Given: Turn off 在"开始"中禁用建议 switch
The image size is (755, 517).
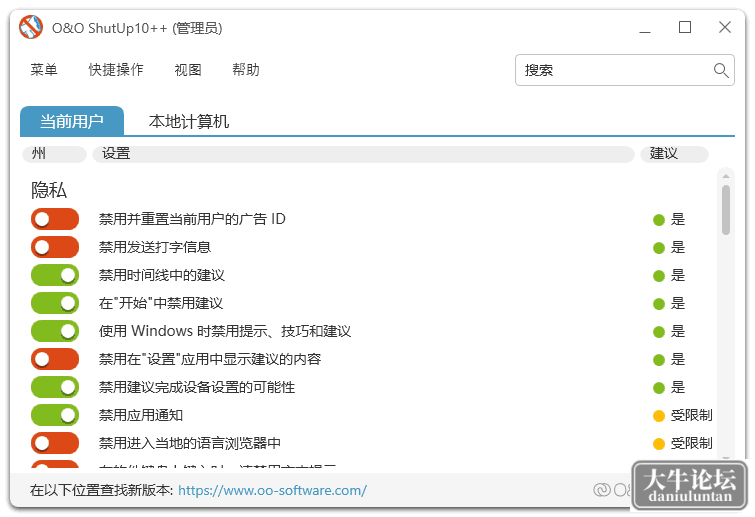Looking at the screenshot, I should 55,303.
